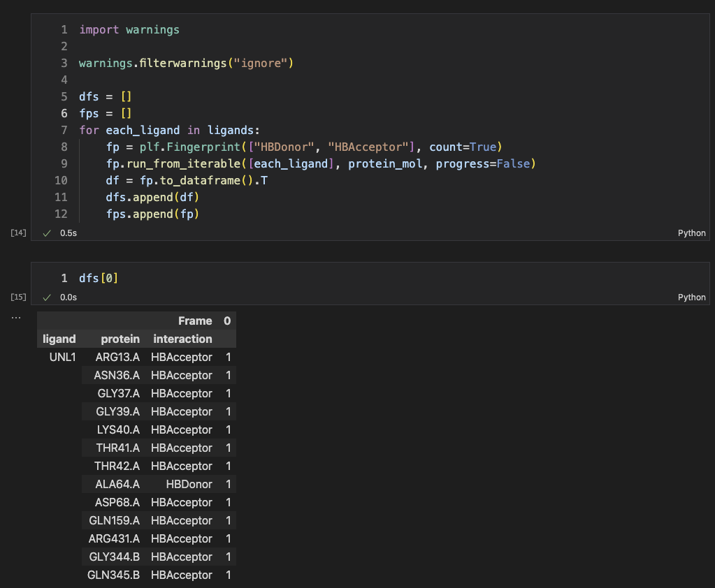
Task: Click the execution count [15]
Action: pos(18,297)
